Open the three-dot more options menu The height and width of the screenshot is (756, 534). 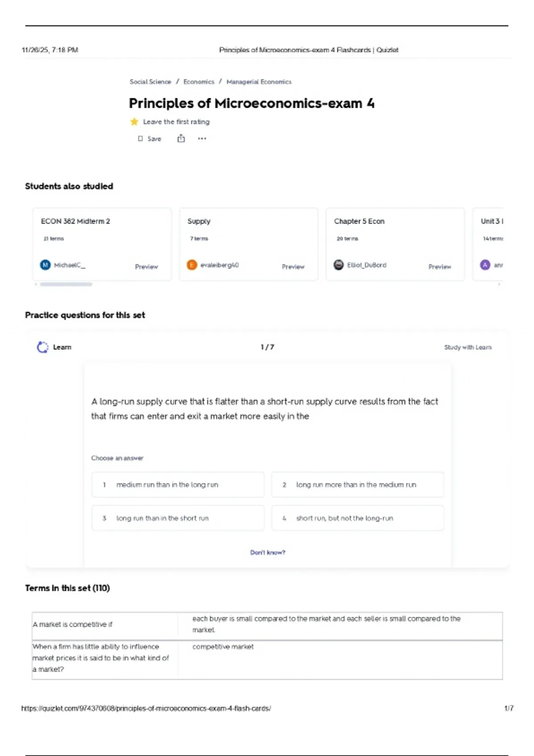click(x=202, y=139)
